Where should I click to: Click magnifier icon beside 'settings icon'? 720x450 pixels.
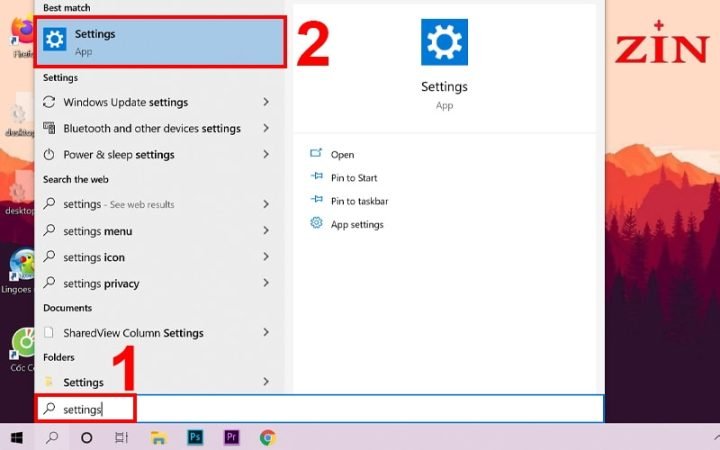(49, 256)
